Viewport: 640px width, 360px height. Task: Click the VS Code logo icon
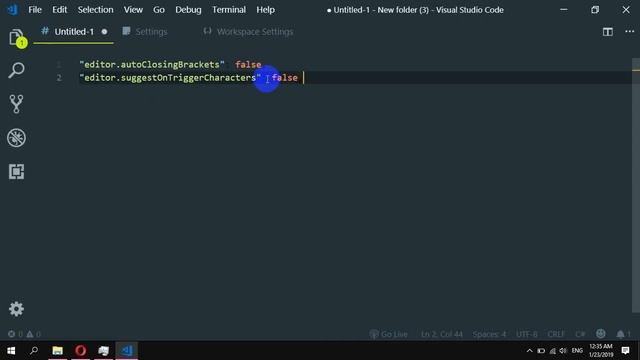12,9
